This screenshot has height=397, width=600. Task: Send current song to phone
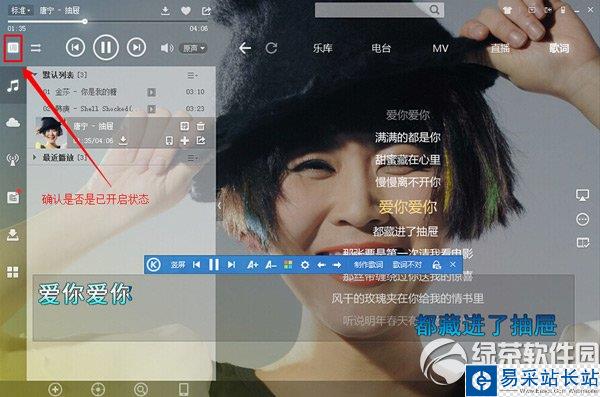pos(170,141)
